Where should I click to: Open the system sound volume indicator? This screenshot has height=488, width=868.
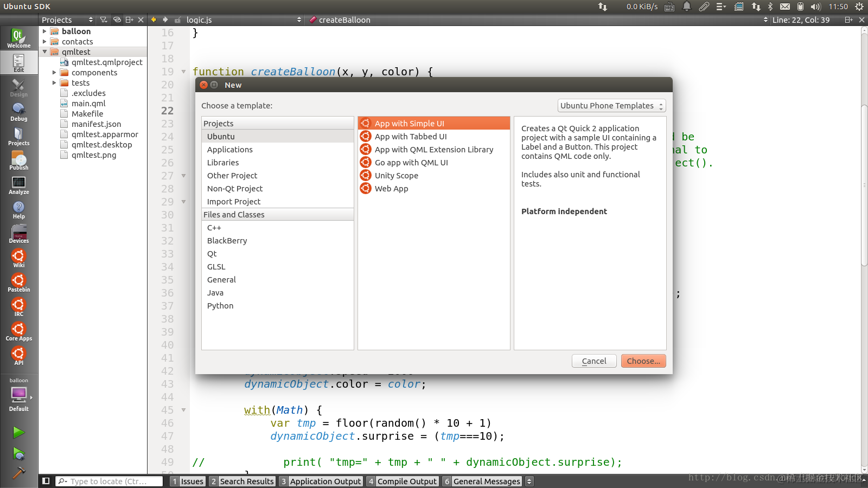(816, 7)
